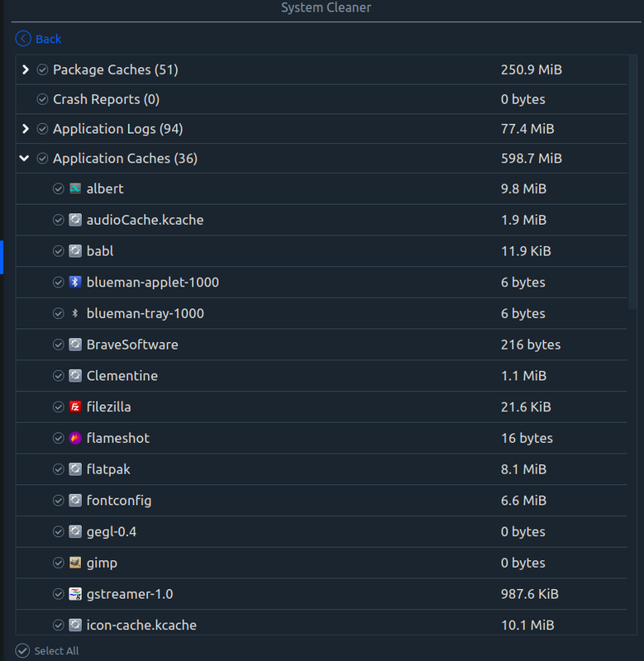Click the 987.6 KiB size value

pos(530,594)
